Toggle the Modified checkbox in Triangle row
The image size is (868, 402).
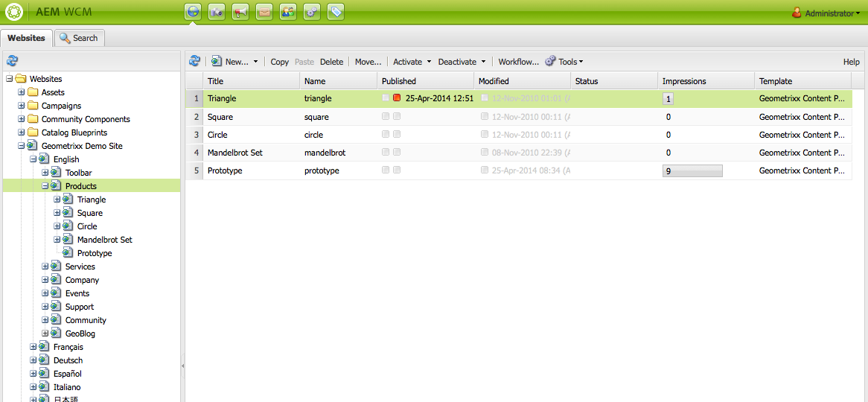[x=485, y=98]
